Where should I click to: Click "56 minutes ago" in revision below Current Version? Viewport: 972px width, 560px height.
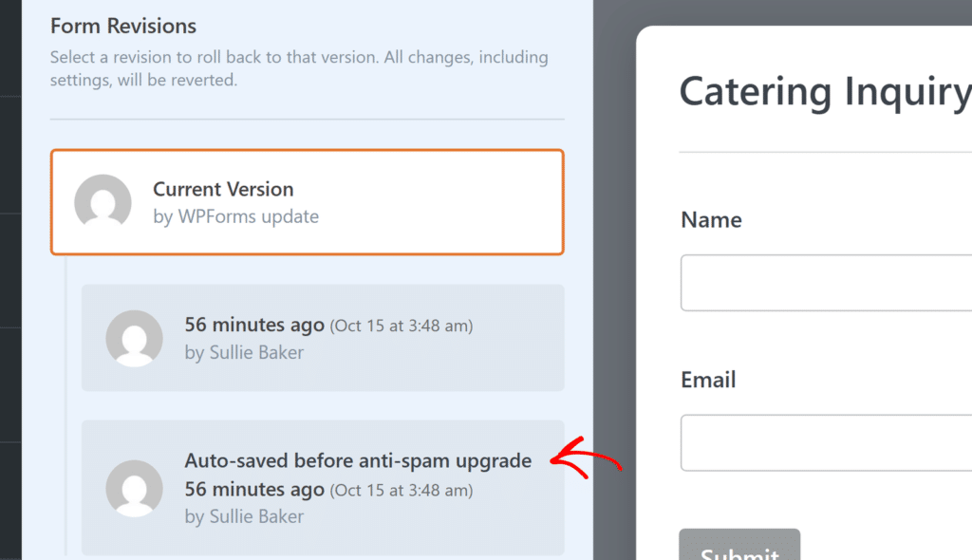254,325
